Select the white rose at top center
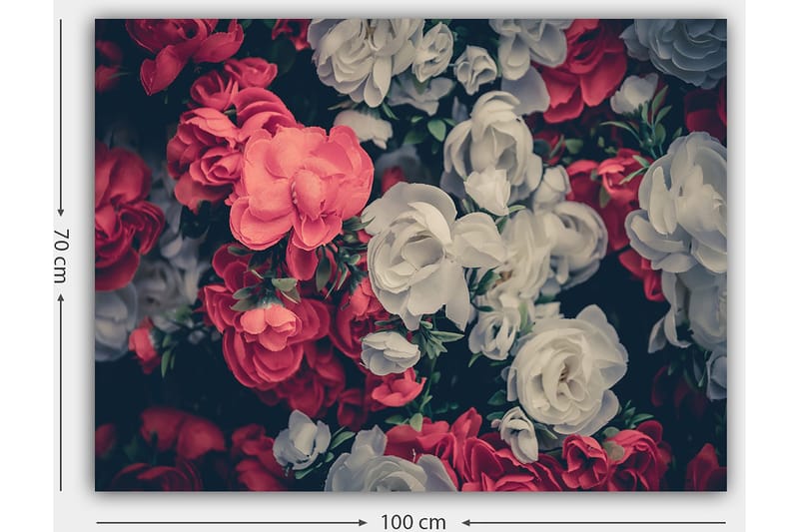Viewport: 799px width, 532px height. 365,55
